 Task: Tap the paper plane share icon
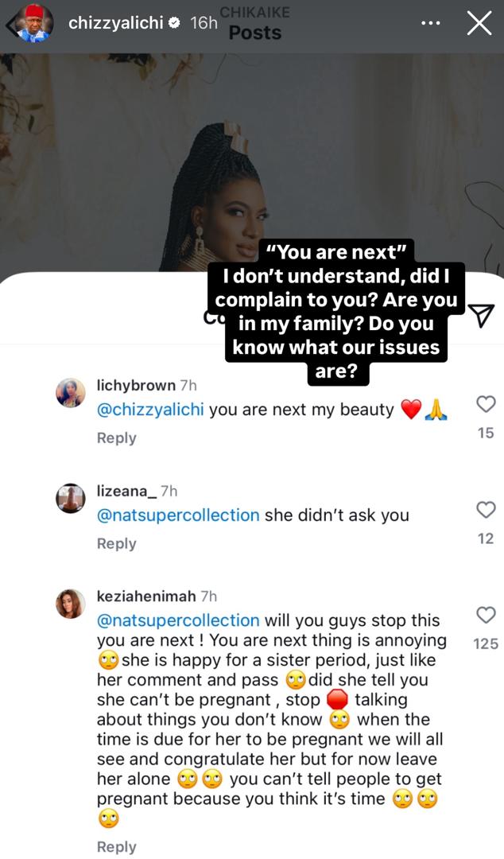(x=482, y=315)
